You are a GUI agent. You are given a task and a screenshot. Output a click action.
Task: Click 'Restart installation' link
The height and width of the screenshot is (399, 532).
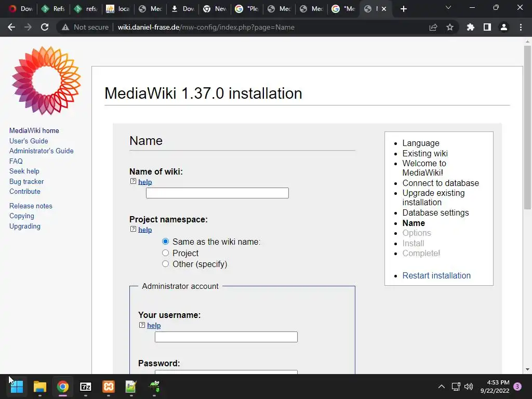coord(436,275)
